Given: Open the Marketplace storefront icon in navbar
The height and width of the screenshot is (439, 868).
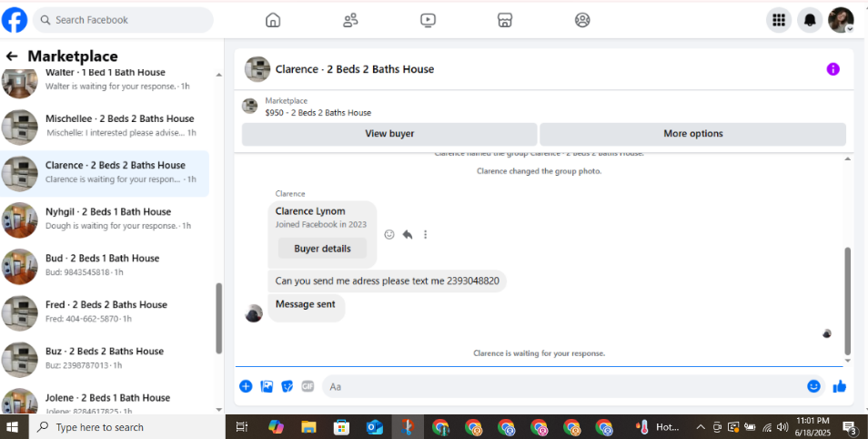Looking at the screenshot, I should tap(505, 20).
